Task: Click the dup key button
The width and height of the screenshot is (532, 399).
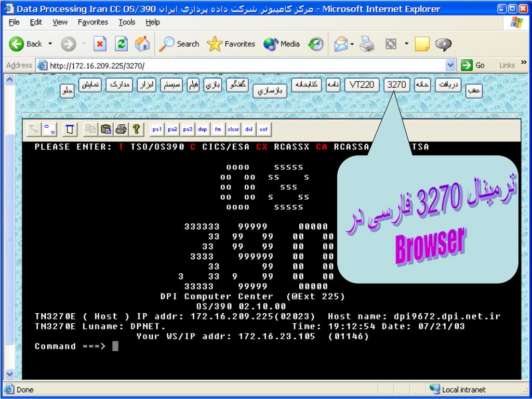Action: coord(203,129)
